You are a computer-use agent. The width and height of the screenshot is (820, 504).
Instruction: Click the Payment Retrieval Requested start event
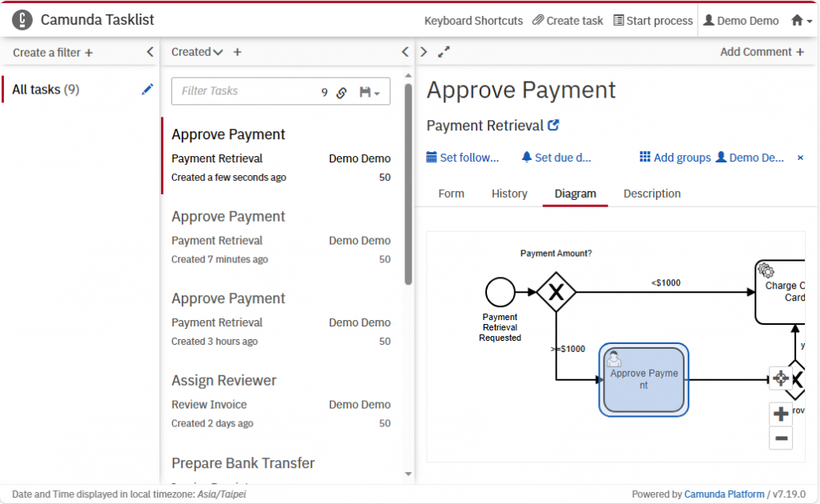pos(500,292)
